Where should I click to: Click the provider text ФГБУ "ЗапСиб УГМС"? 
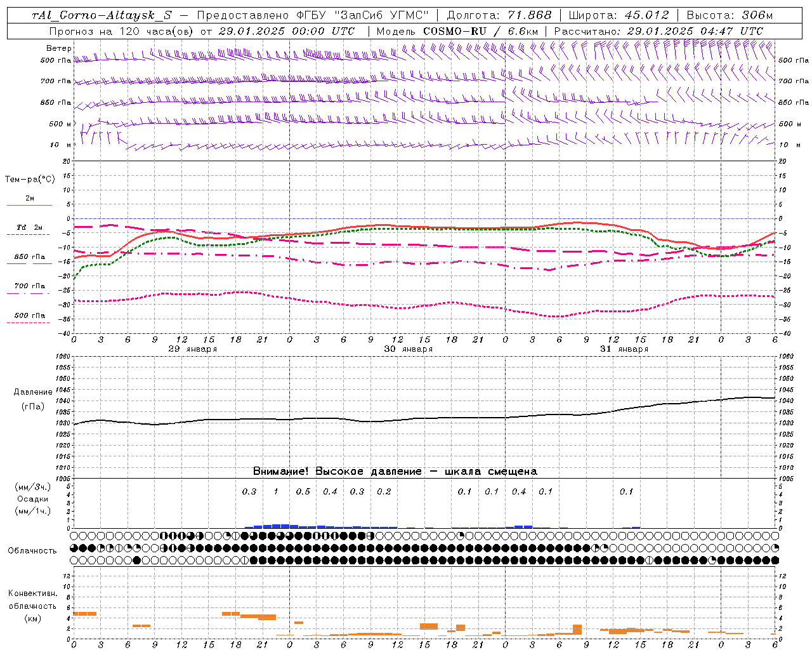362,15
